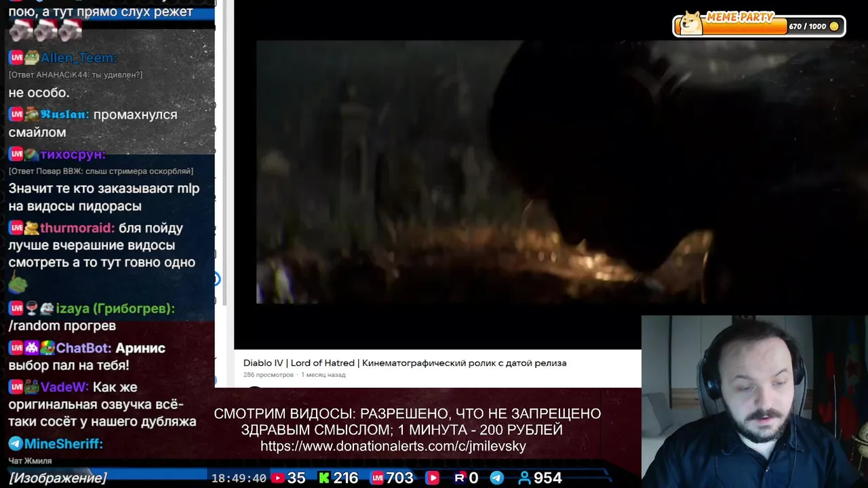Viewport: 868px width, 488px height.
Task: Click the wine glass badge beside izaya
Action: click(x=32, y=308)
